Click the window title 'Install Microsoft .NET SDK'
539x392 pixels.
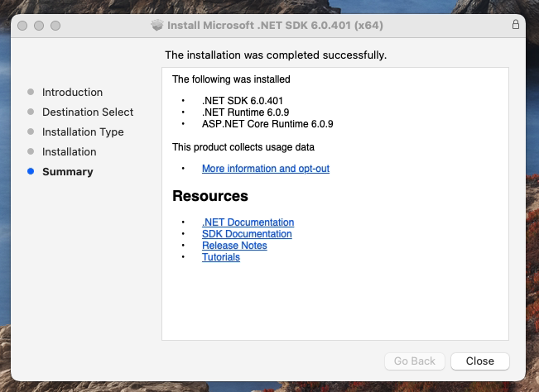tap(275, 26)
